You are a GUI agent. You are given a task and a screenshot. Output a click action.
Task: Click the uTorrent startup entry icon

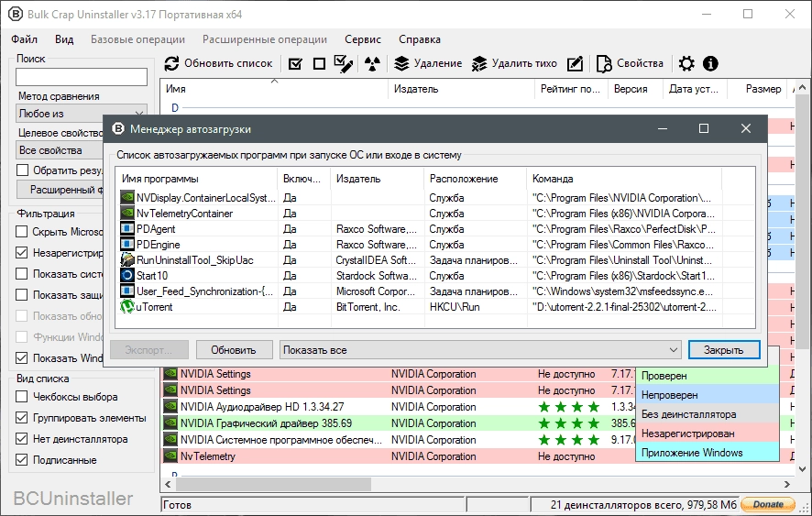click(126, 307)
